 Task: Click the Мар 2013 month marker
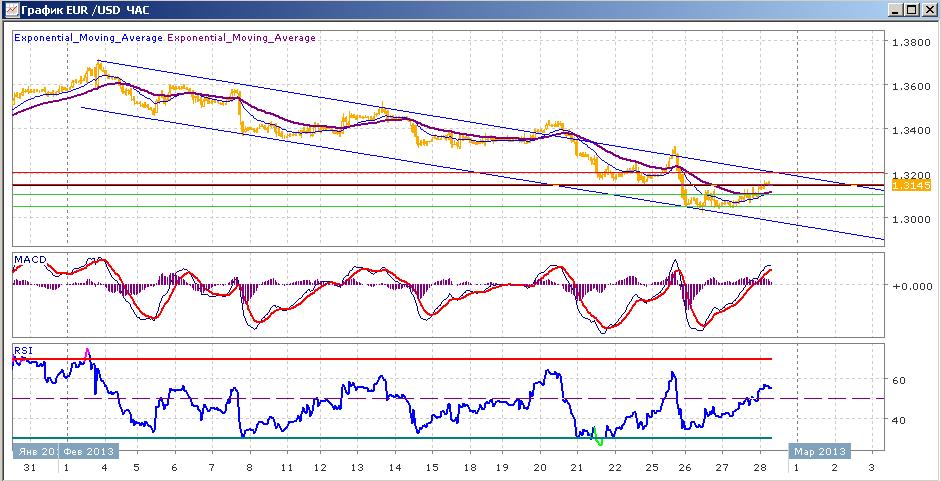(820, 451)
